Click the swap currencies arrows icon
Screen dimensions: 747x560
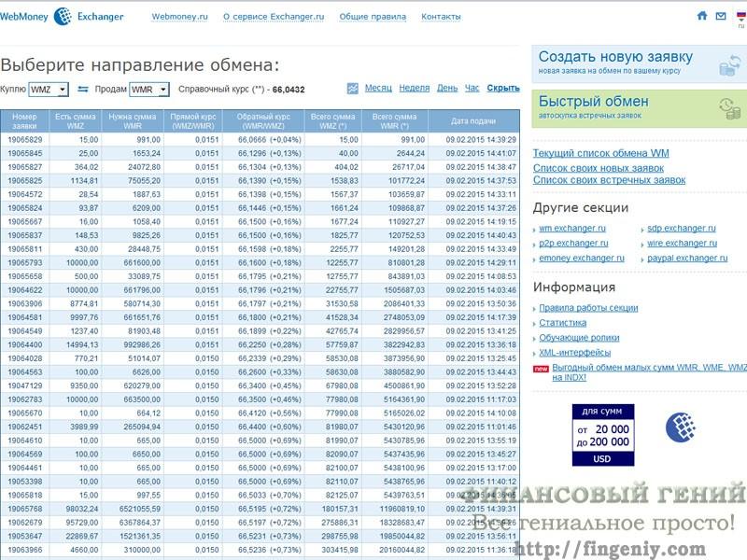point(83,90)
